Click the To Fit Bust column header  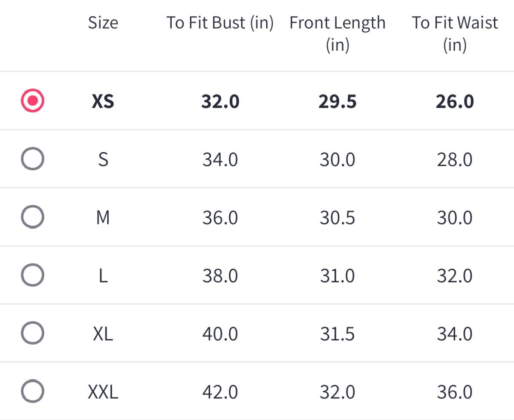(220, 23)
